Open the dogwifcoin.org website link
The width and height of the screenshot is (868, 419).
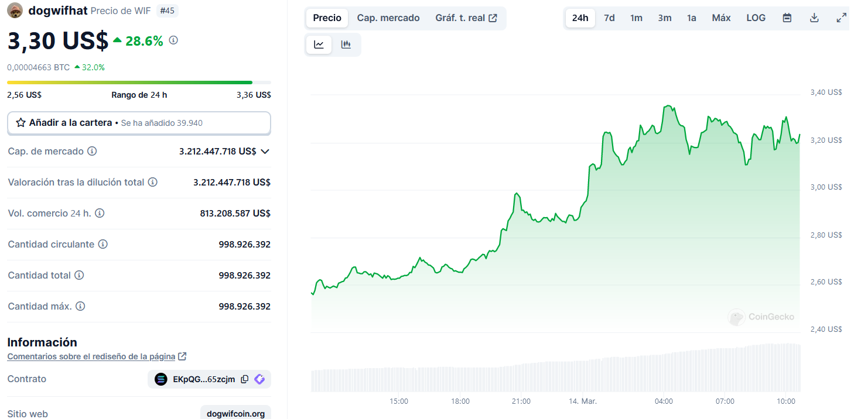coord(235,414)
